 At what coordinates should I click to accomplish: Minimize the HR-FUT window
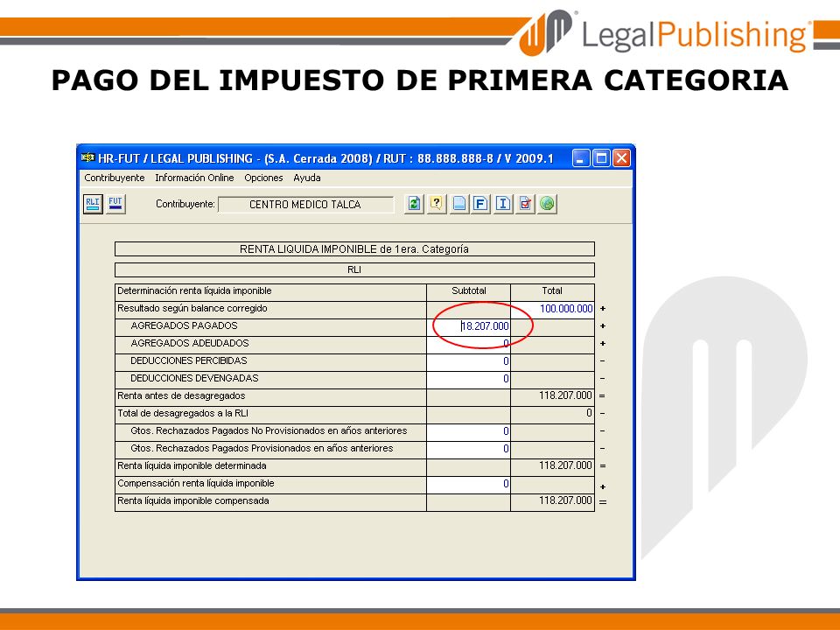(x=581, y=158)
